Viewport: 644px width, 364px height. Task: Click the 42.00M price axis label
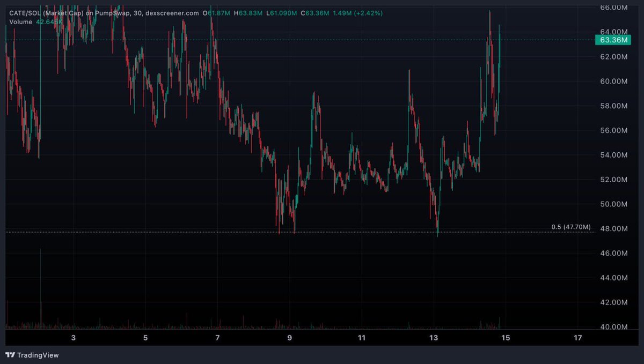coord(614,302)
